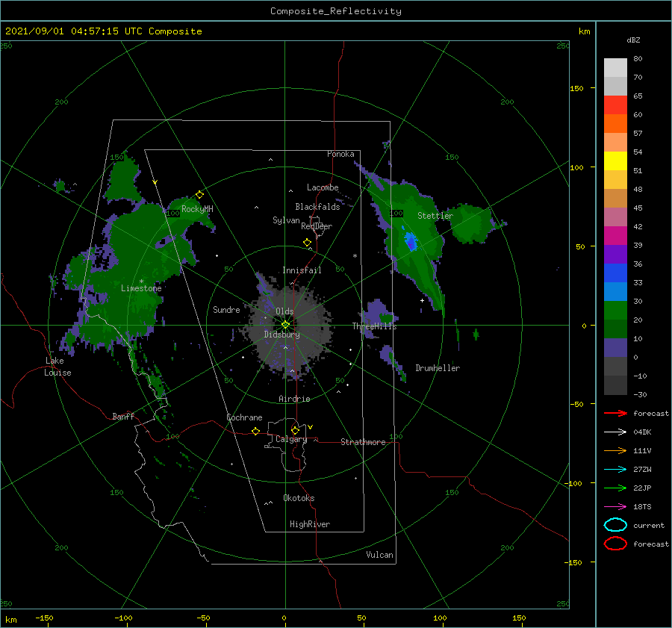Click the white 04DK arrow in the legend
This screenshot has width=672, height=628.
(x=615, y=432)
